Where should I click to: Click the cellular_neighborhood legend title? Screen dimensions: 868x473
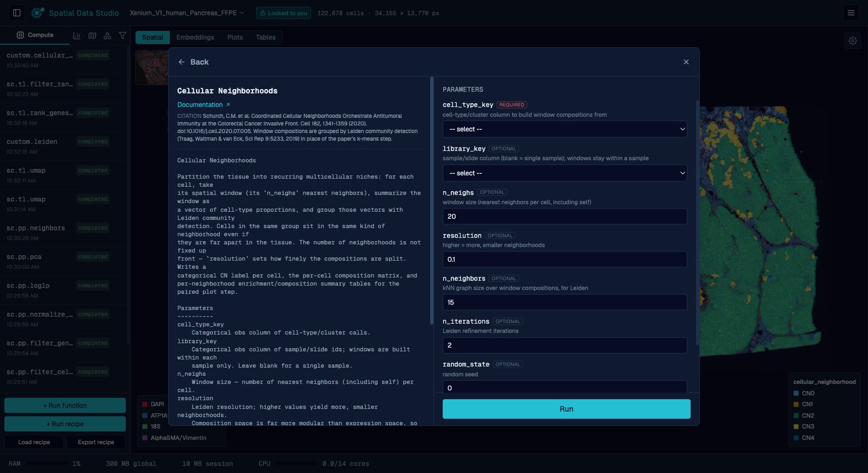point(825,382)
